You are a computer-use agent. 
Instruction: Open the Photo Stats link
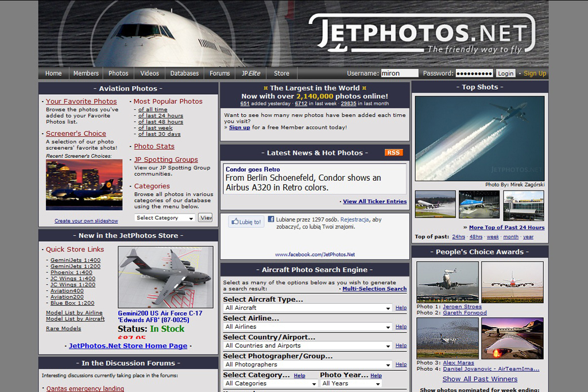154,146
